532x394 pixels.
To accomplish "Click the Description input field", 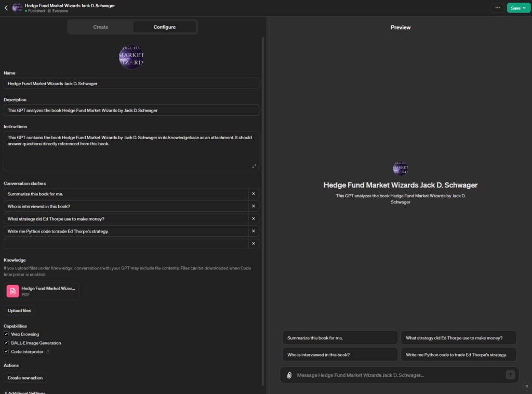I will pos(131,110).
